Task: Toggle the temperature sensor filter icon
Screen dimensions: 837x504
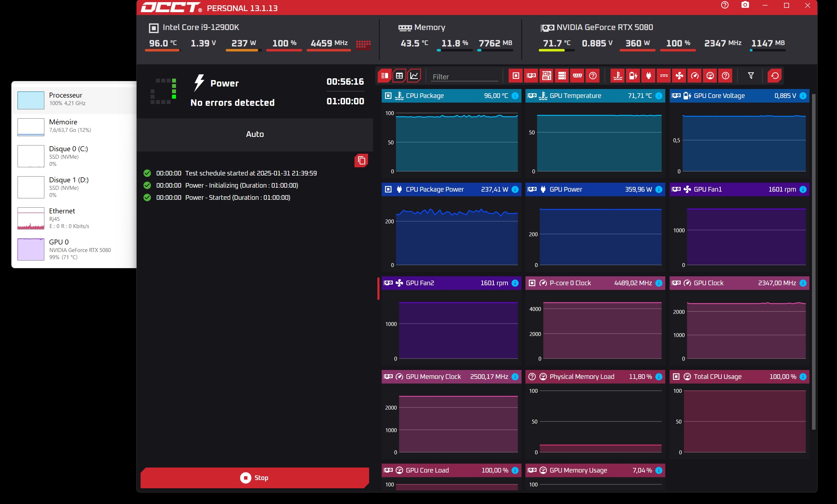Action: coord(618,76)
